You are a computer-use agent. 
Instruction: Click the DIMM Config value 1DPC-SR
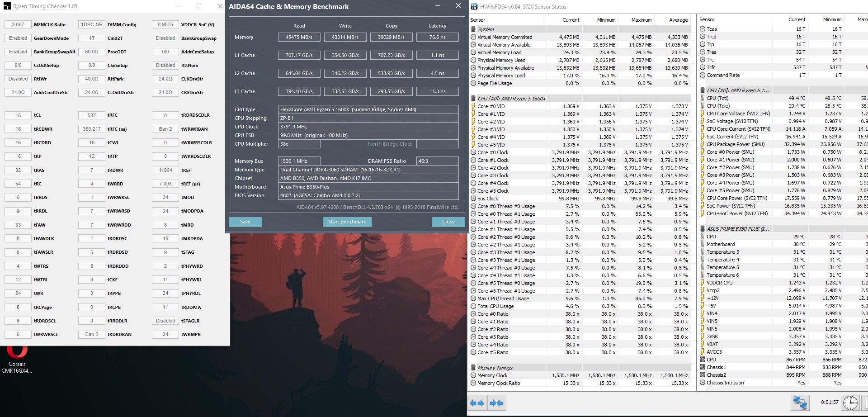pyautogui.click(x=92, y=24)
